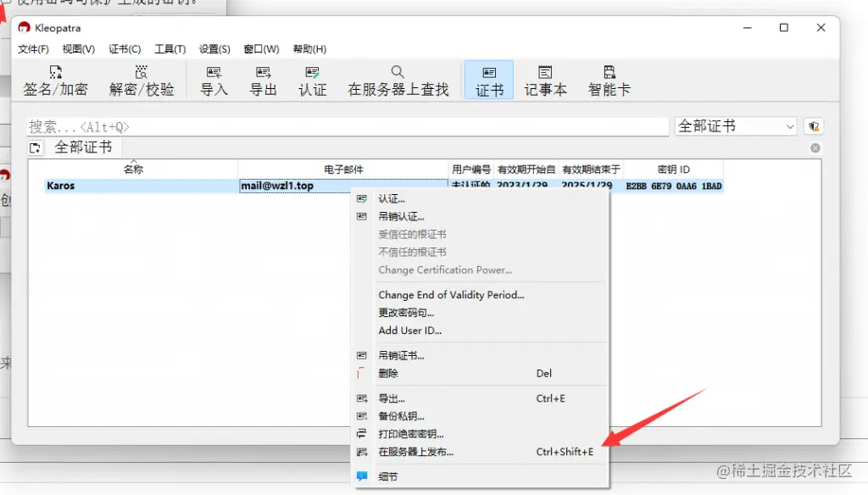Close the 全部证书 tab with round x

815,147
